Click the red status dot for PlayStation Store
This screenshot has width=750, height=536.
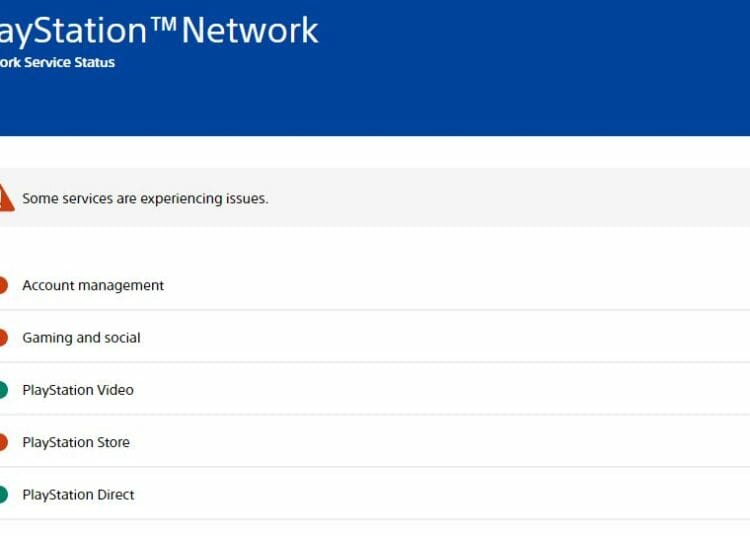3,442
